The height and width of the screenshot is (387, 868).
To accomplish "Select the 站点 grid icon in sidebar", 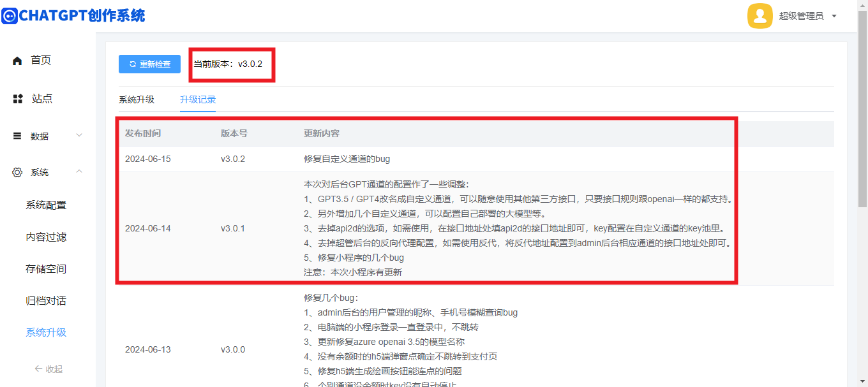I will (18, 99).
